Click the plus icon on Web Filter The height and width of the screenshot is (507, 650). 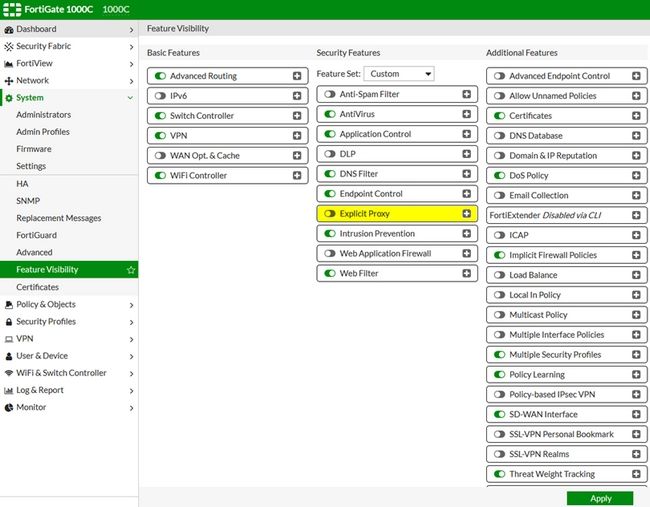[x=466, y=273]
